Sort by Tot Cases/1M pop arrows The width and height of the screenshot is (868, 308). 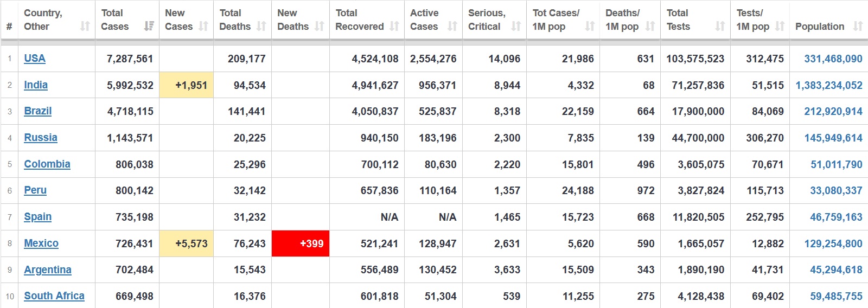(590, 26)
